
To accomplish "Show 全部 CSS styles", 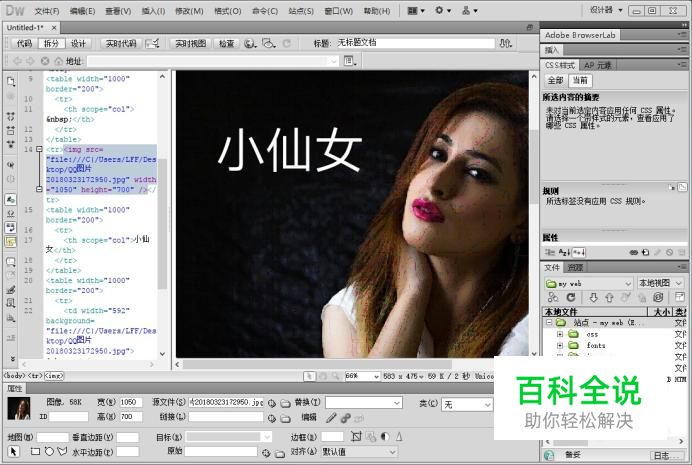I will (x=555, y=80).
